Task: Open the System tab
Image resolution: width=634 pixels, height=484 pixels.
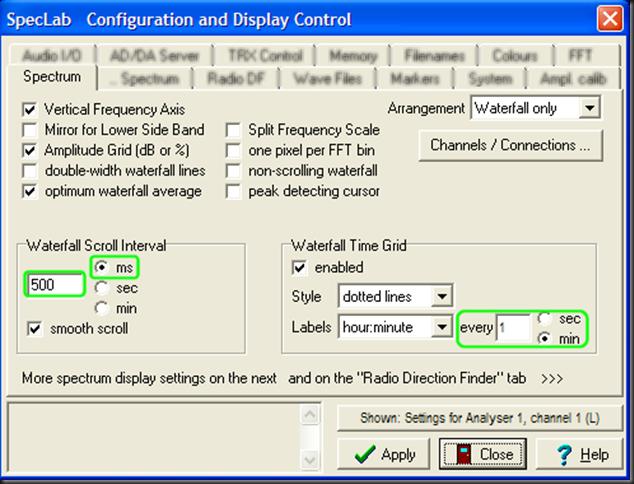Action: pos(490,79)
